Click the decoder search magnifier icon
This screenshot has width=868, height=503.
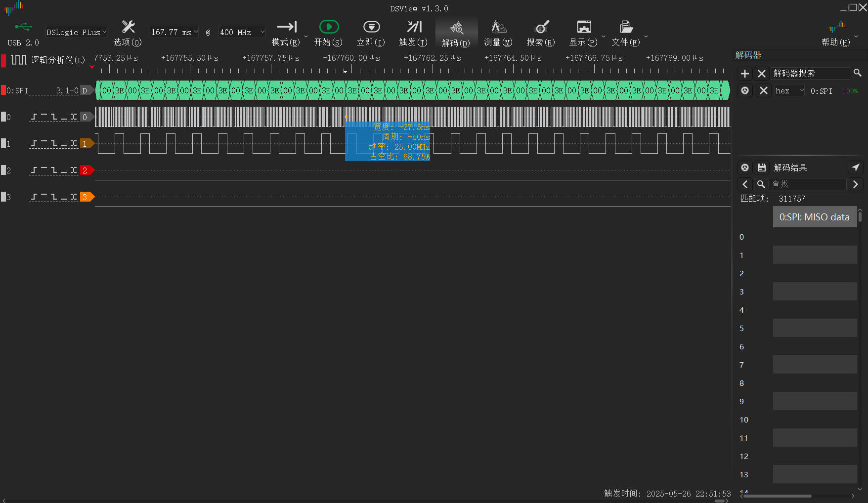(858, 73)
